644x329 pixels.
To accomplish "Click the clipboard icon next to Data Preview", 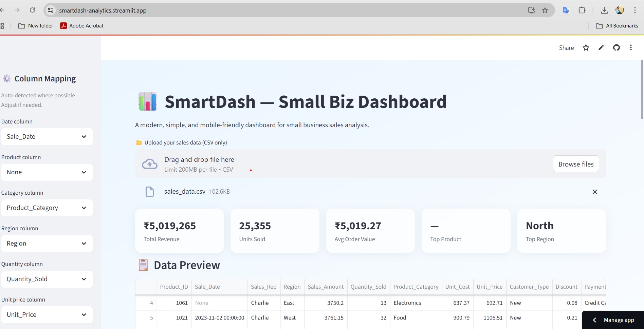I will point(143,265).
